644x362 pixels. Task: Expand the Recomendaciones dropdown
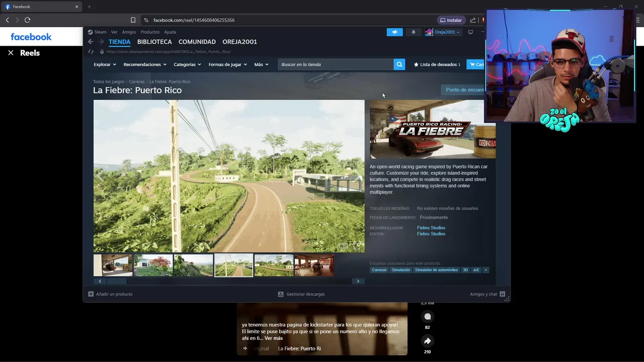coord(145,64)
